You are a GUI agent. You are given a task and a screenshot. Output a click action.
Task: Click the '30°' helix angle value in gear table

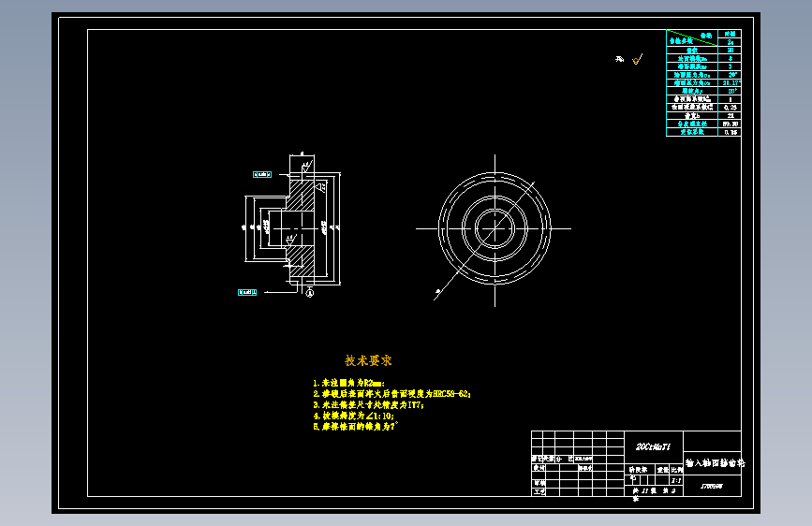[731, 91]
